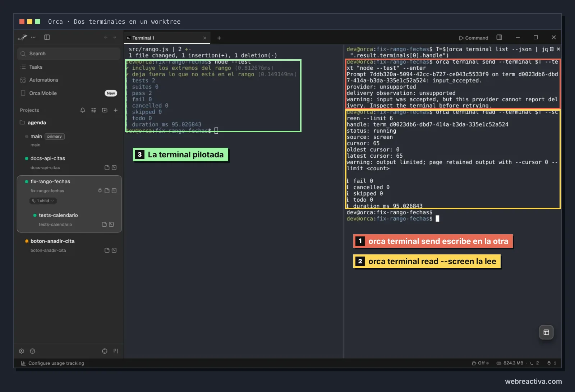Click Configure usage tracking in the status bar
This screenshot has height=392, width=575.
coord(52,363)
